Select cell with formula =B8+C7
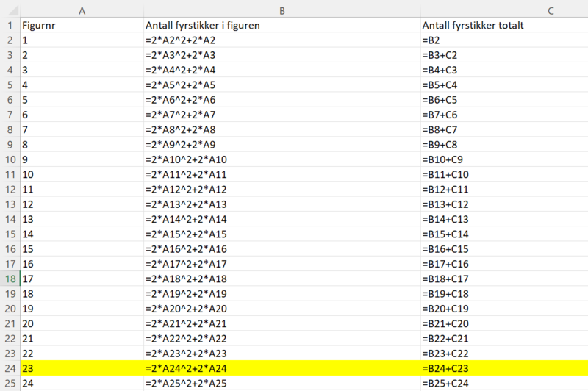The image size is (588, 391). pos(504,129)
